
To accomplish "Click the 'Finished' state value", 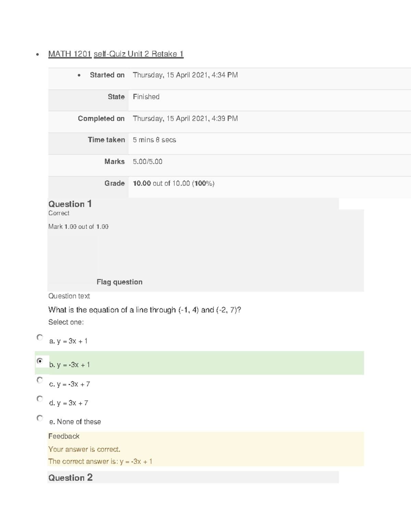I will (x=146, y=97).
